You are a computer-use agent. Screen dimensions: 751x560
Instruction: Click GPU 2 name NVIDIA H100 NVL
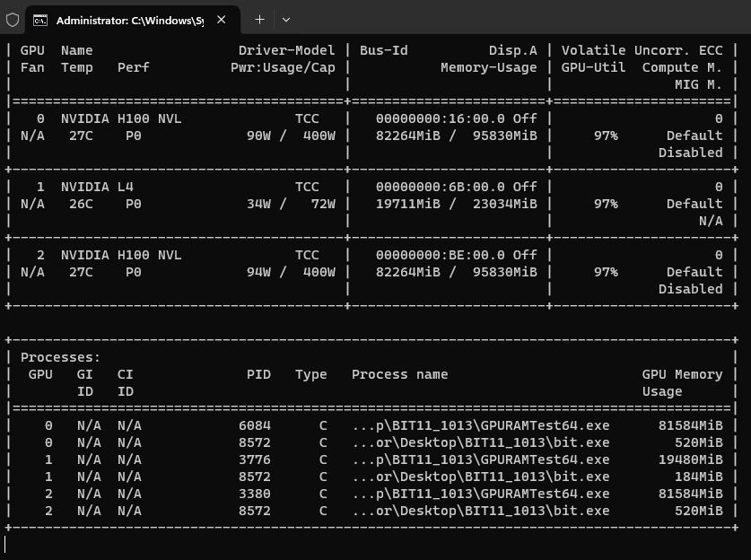[121, 255]
